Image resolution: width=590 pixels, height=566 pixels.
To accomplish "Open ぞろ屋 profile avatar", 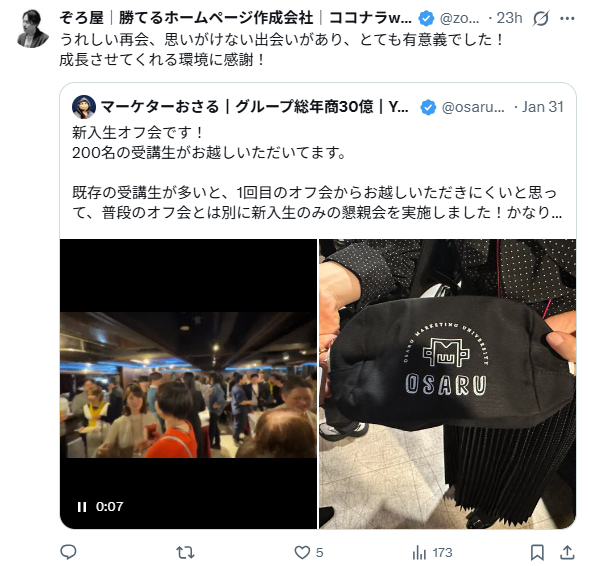I will tap(33, 29).
